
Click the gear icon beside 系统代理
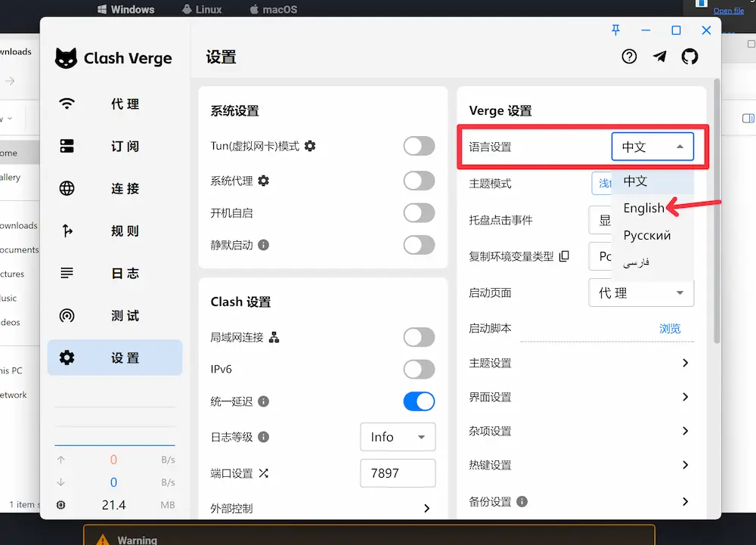263,181
